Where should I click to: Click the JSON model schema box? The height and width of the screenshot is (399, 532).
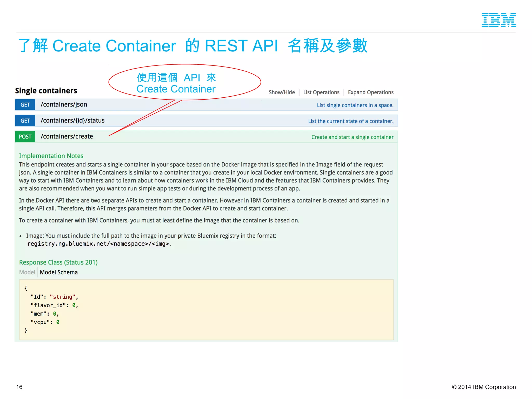[207, 310]
